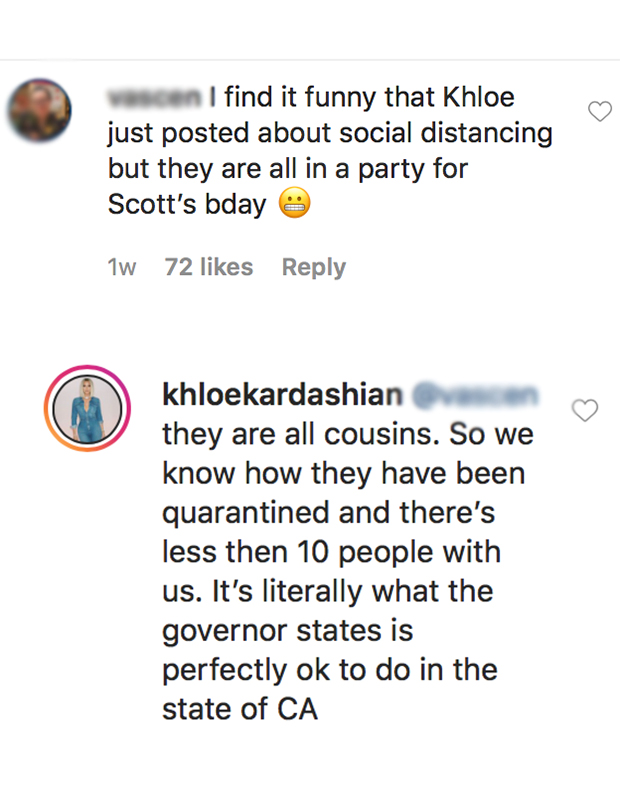The image size is (620, 800).
Task: Click the 1w timestamp
Action: click(x=122, y=267)
